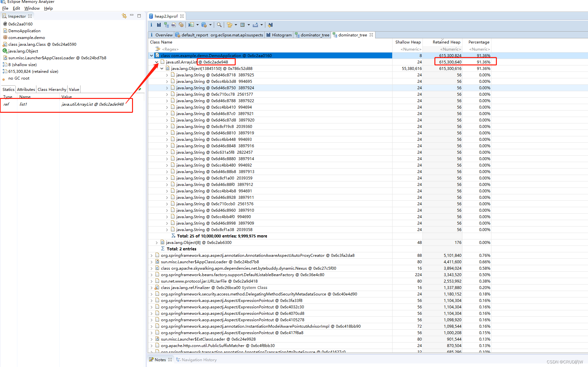Open Thread Overview gears icon
The image size is (588, 367).
click(x=181, y=25)
